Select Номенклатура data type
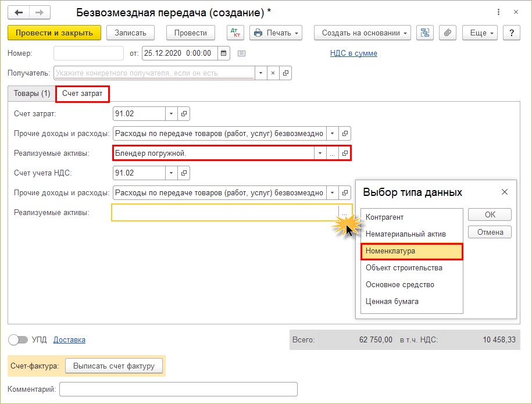The width and height of the screenshot is (532, 404). point(412,251)
